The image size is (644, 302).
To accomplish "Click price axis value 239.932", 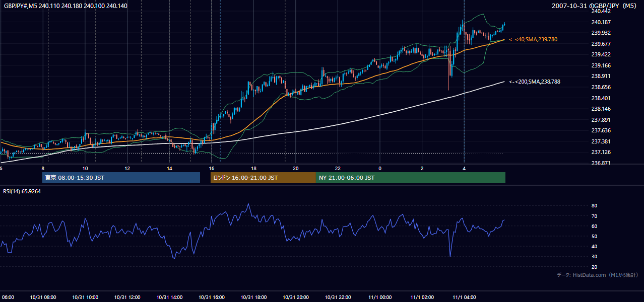I will tap(601, 33).
